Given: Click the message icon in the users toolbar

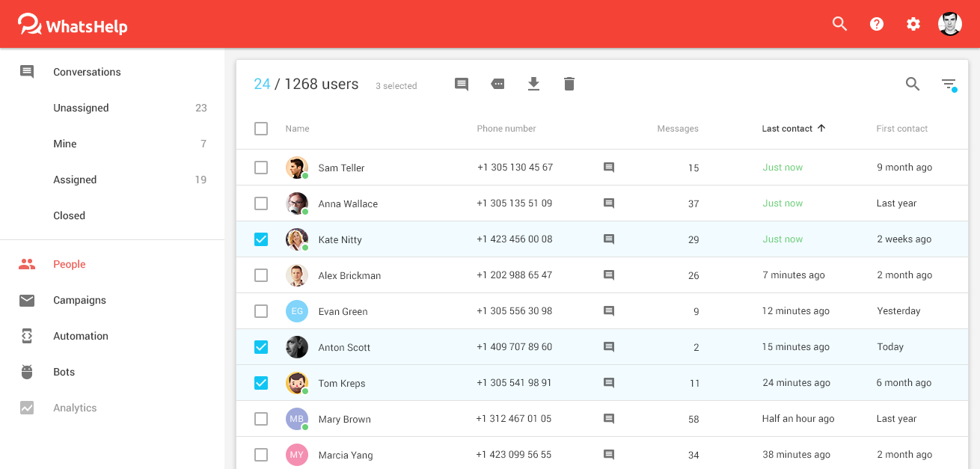Looking at the screenshot, I should (x=462, y=85).
